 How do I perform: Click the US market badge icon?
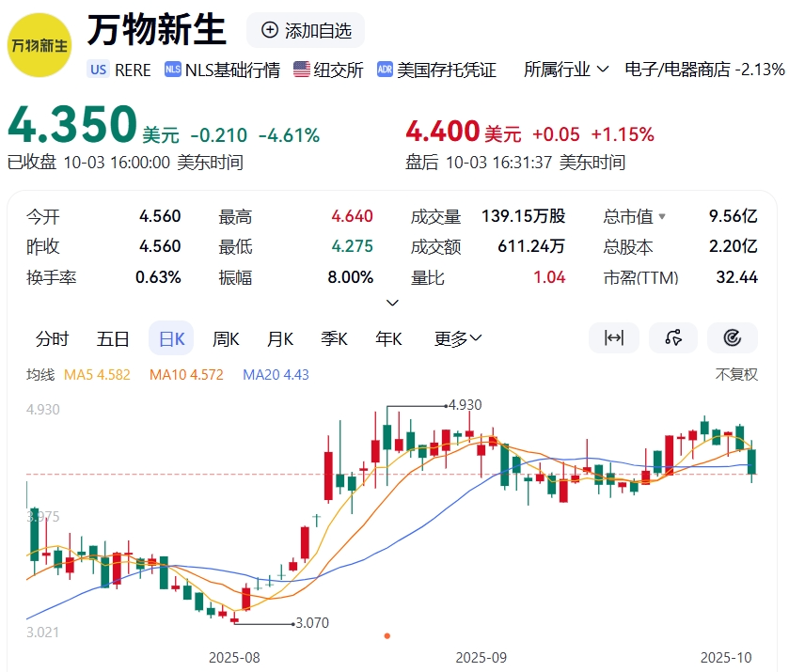98,70
